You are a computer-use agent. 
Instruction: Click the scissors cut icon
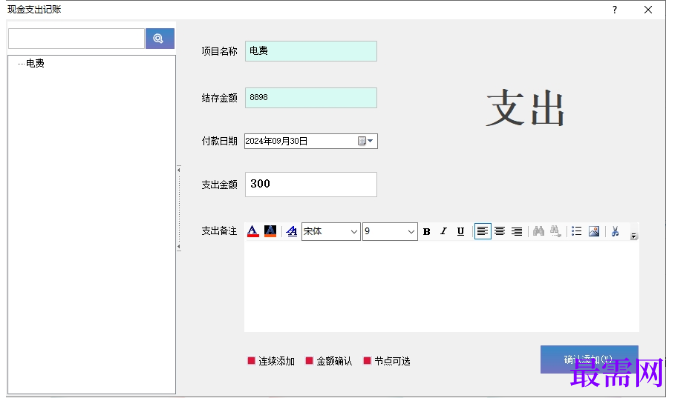(x=615, y=231)
